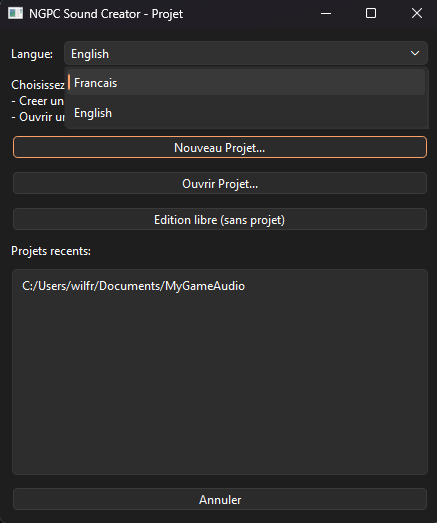Click the chevron arrow of the Langue dropdown
The height and width of the screenshot is (523, 437).
[415, 53]
